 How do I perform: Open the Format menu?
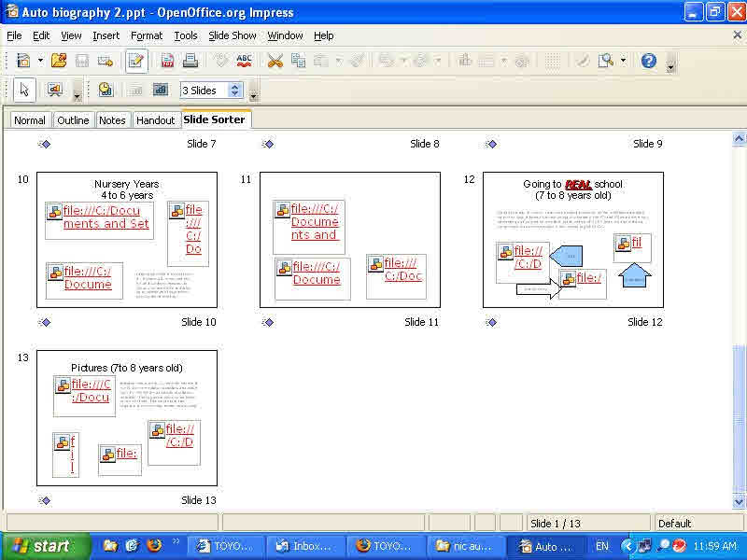pyautogui.click(x=147, y=35)
